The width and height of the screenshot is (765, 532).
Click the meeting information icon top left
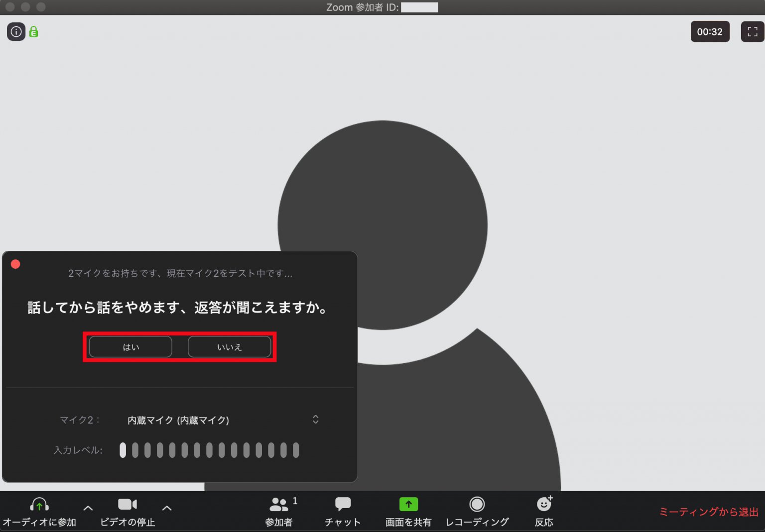click(15, 31)
